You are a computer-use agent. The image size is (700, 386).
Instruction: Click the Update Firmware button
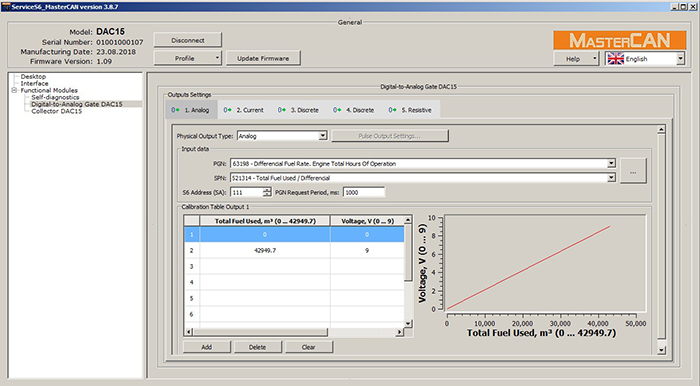click(263, 58)
